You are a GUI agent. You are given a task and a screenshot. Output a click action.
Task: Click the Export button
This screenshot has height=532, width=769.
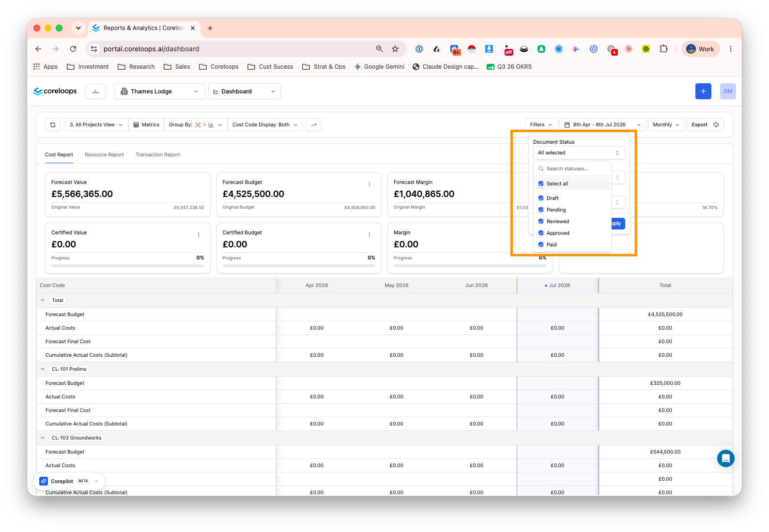[x=706, y=125]
